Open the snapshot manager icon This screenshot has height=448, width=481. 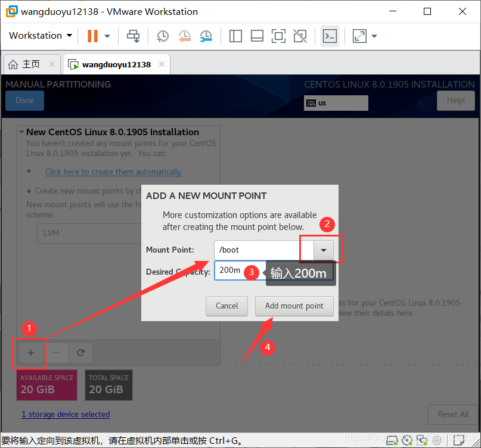pos(206,36)
